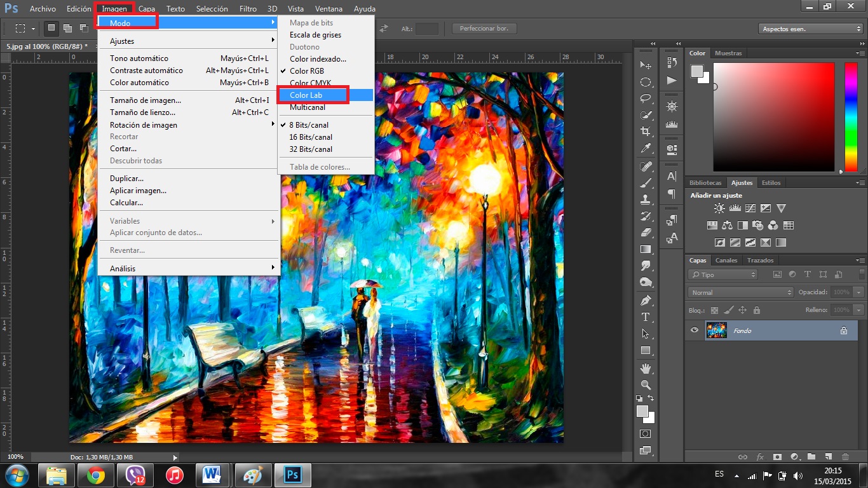Toggle lock position next to Bloq.
Viewport: 868px width, 488px height.
(x=742, y=310)
